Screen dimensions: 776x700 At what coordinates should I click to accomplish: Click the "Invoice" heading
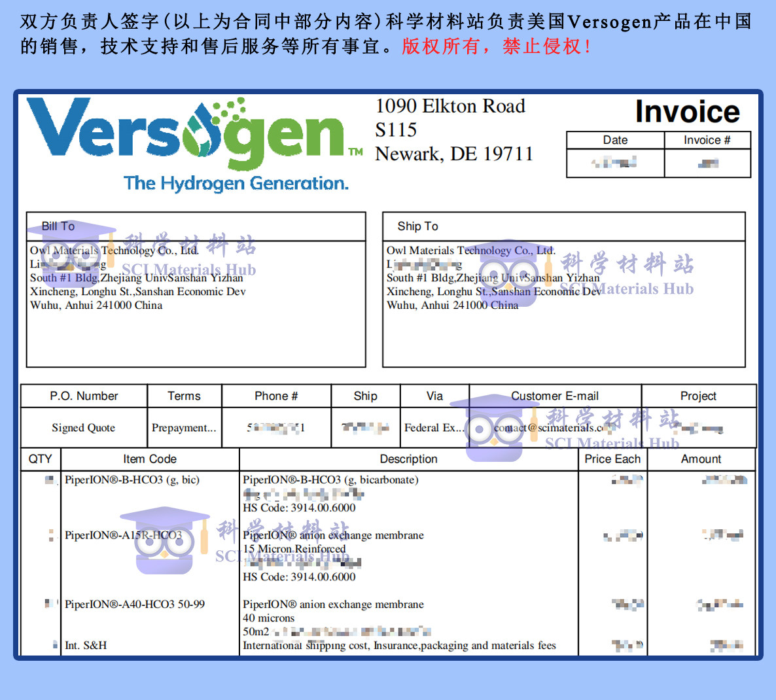click(688, 111)
